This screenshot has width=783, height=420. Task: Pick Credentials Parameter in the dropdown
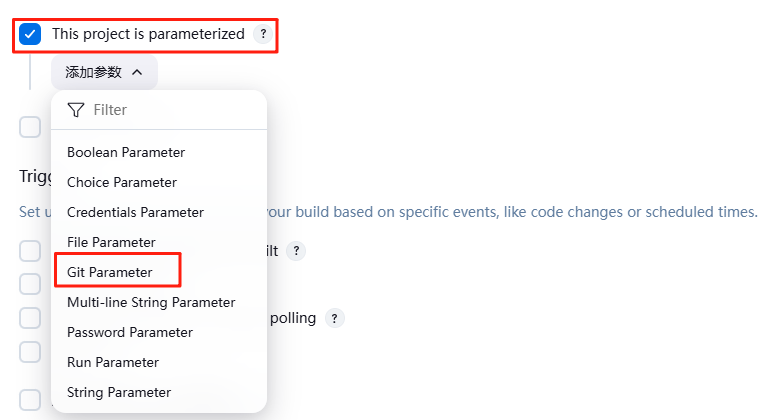point(135,212)
